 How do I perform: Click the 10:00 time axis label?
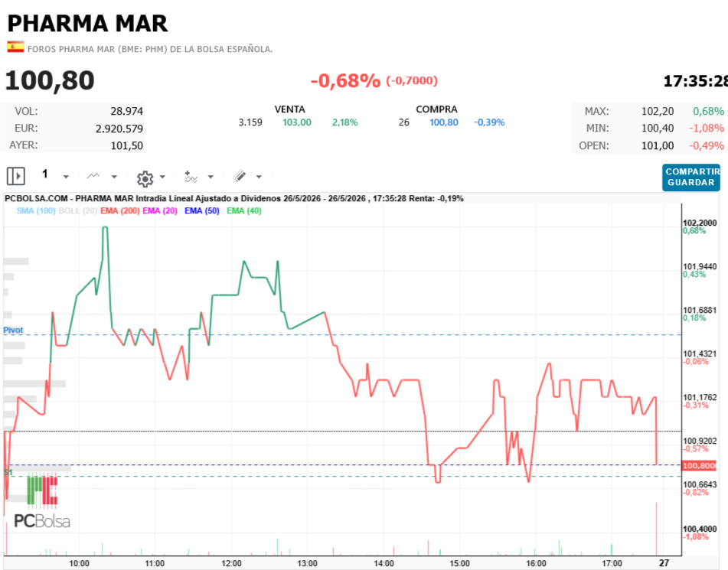(80, 564)
